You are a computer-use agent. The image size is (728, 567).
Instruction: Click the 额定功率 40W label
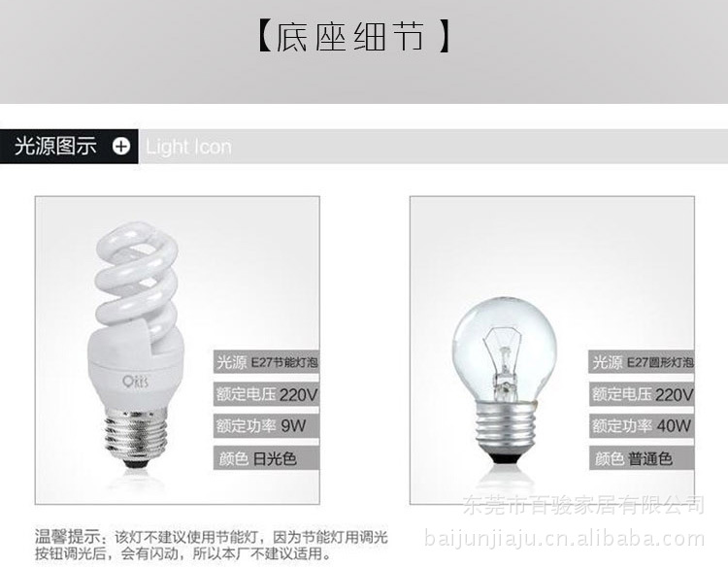[642, 426]
